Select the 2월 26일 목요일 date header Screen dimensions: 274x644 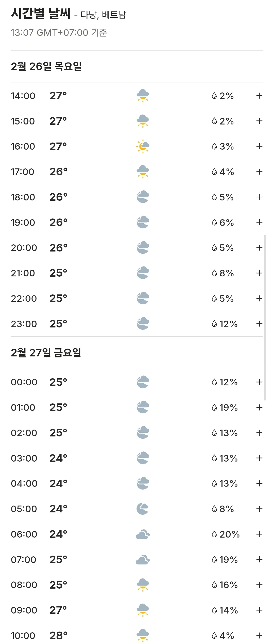[x=46, y=67]
